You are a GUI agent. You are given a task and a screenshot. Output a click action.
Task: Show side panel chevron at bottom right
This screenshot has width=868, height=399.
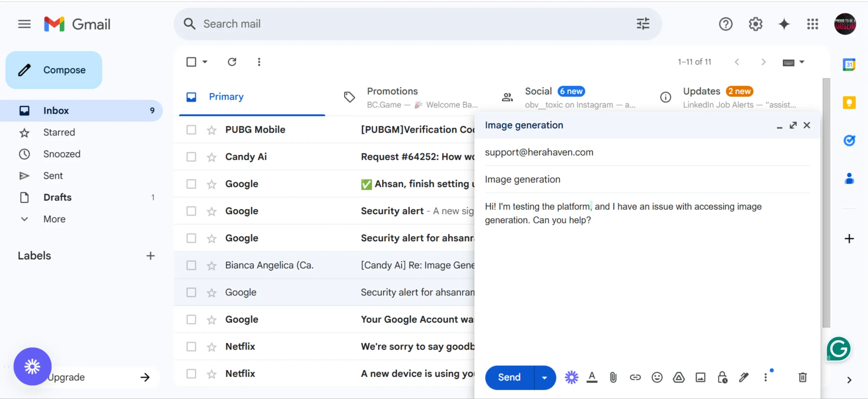(849, 380)
